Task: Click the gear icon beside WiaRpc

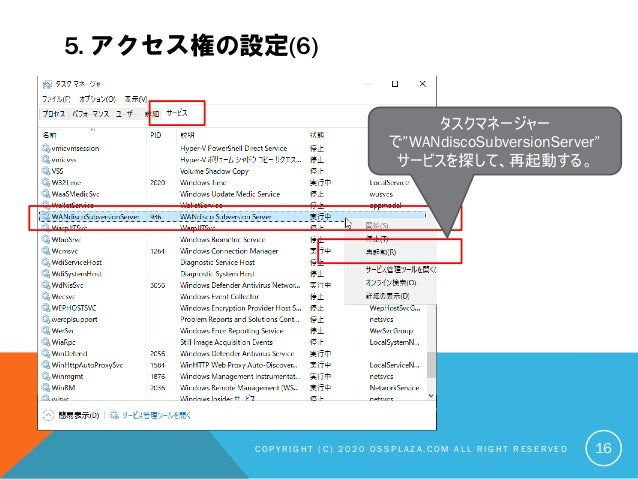Action: point(46,342)
